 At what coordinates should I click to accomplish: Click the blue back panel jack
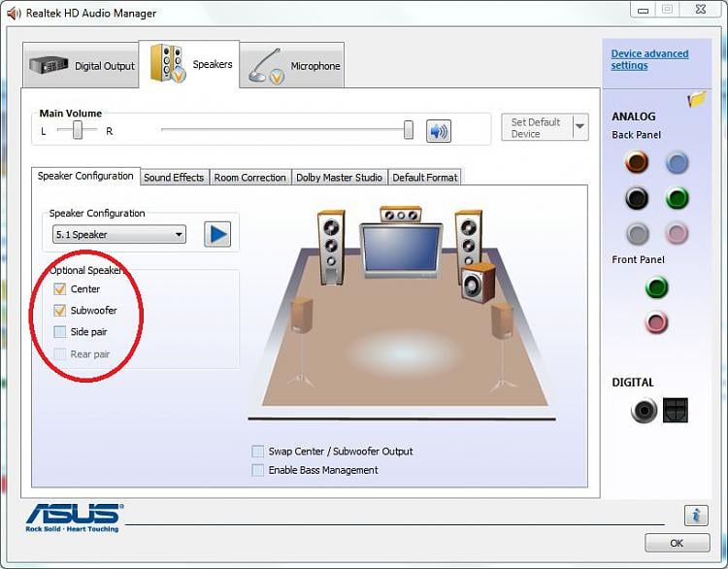(x=677, y=162)
